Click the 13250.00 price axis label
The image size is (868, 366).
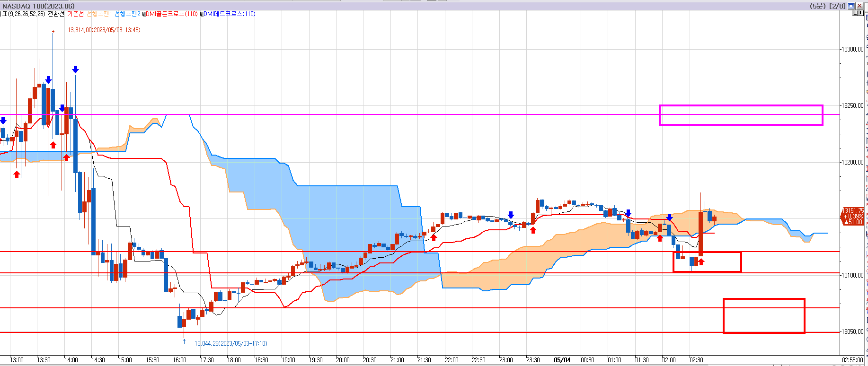pos(852,105)
